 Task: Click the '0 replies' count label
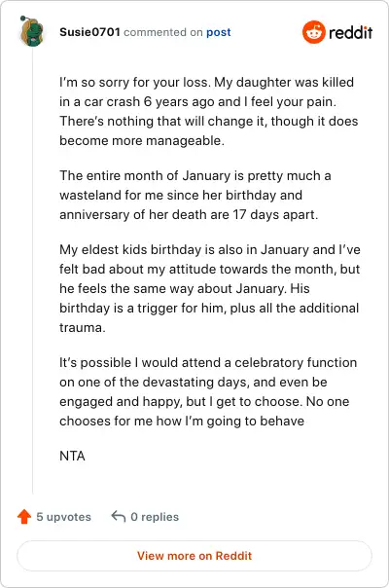click(155, 517)
